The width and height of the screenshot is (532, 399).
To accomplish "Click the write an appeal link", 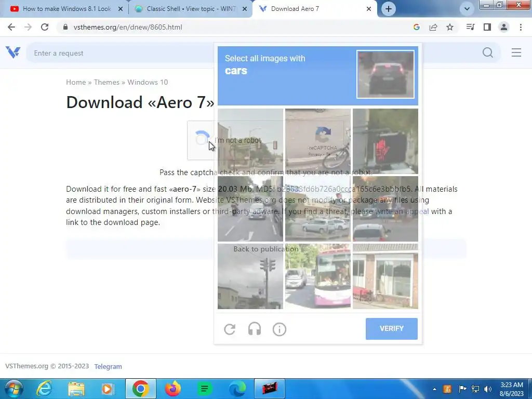I will click(402, 211).
